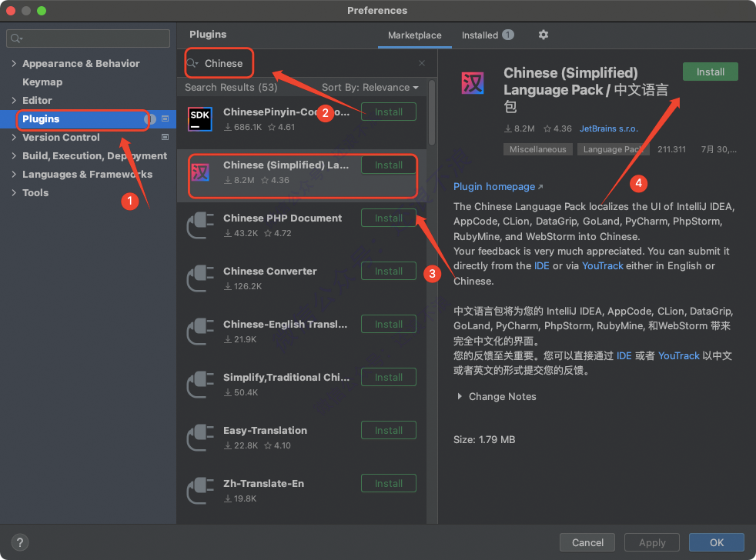The image size is (756, 560).
Task: Click the plugin search input field
Action: click(x=308, y=64)
